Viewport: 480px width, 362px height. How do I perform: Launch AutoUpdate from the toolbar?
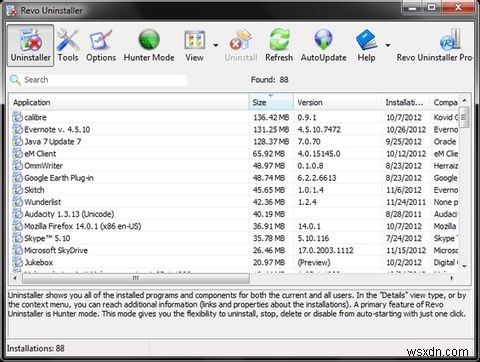click(323, 46)
